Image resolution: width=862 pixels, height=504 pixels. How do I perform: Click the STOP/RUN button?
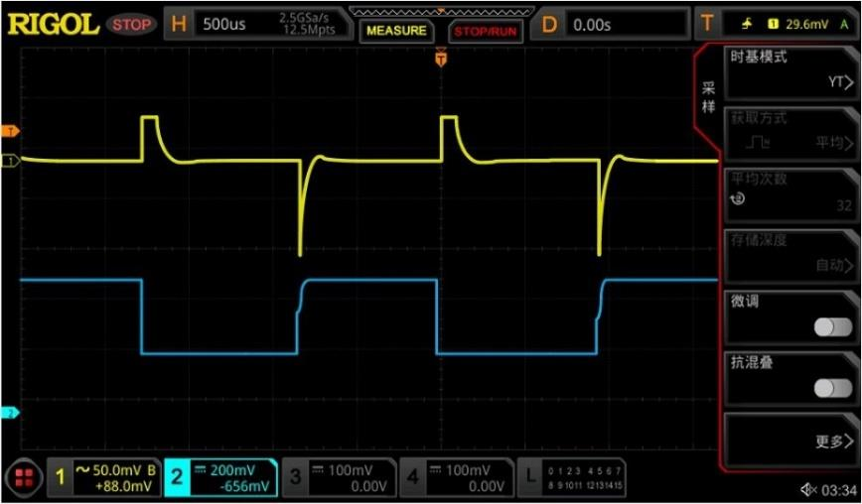(485, 31)
